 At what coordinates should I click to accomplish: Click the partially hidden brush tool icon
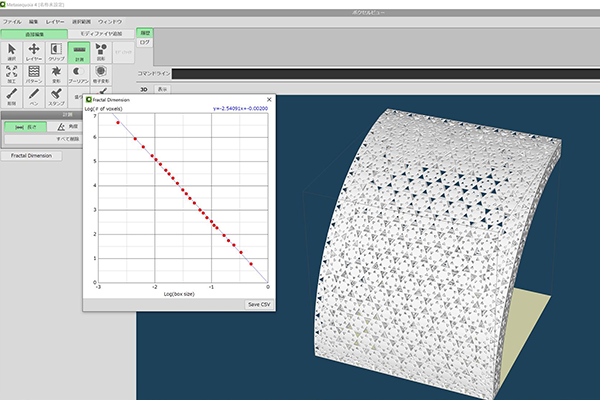click(x=102, y=91)
